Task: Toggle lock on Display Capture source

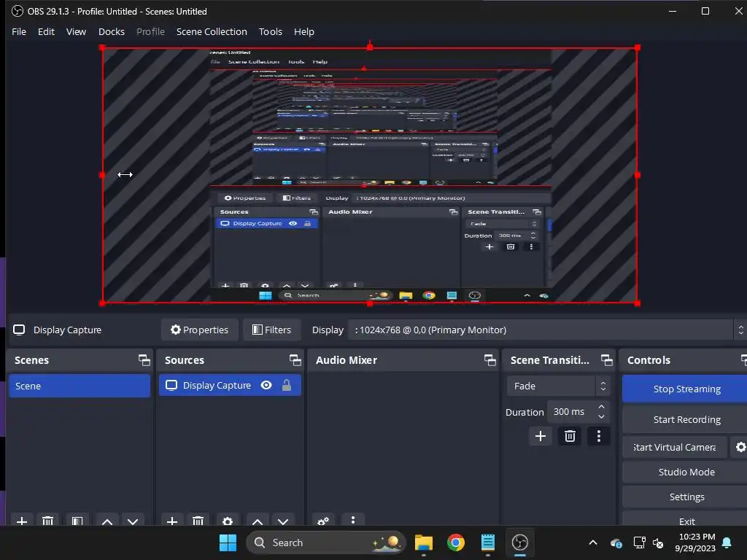Action: tap(286, 385)
